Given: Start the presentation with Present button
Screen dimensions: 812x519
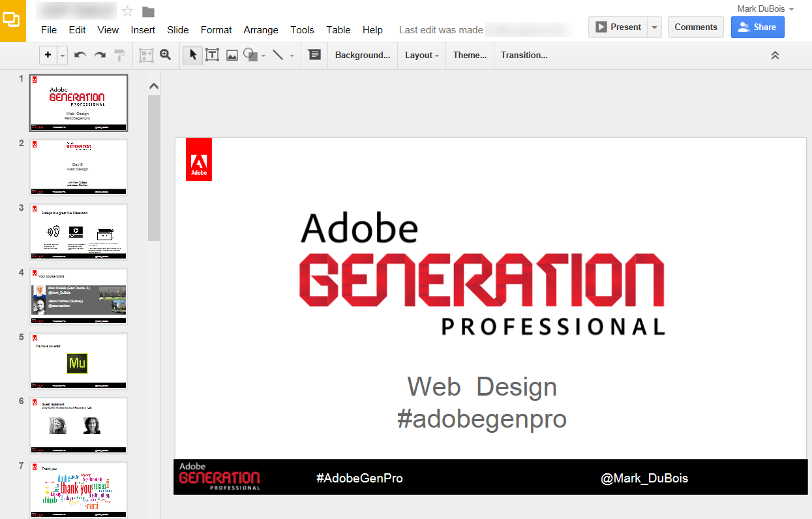Looking at the screenshot, I should [x=618, y=27].
